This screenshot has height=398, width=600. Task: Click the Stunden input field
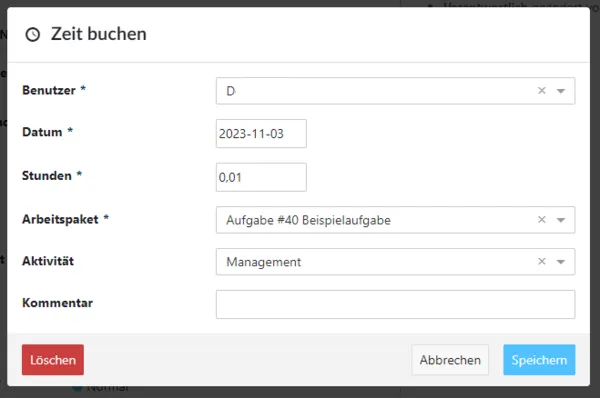[261, 177]
